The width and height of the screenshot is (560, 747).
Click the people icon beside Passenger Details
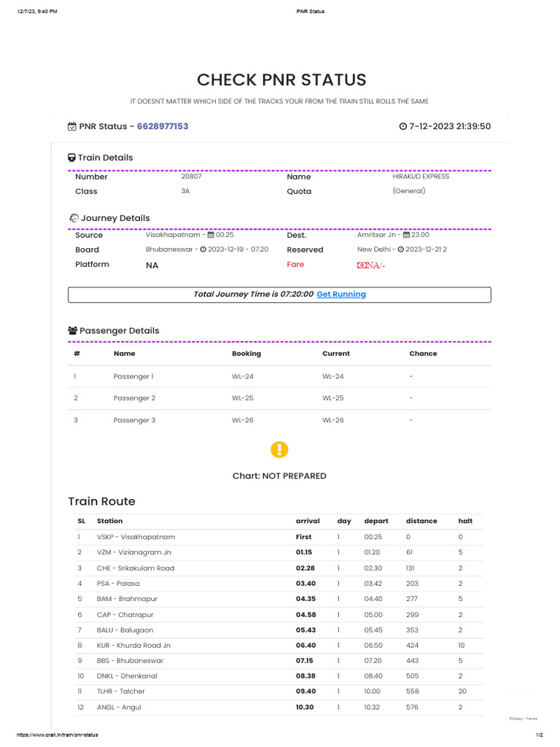[73, 331]
